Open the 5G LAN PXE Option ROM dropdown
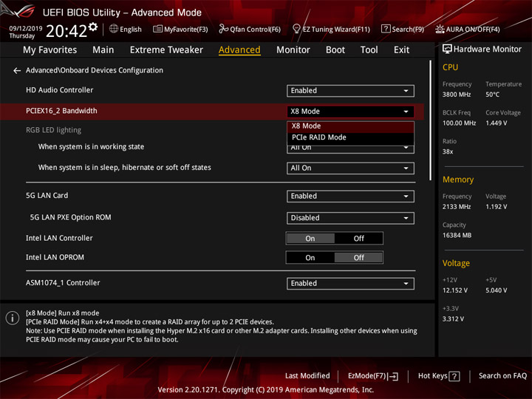This screenshot has width=532, height=399. click(350, 218)
